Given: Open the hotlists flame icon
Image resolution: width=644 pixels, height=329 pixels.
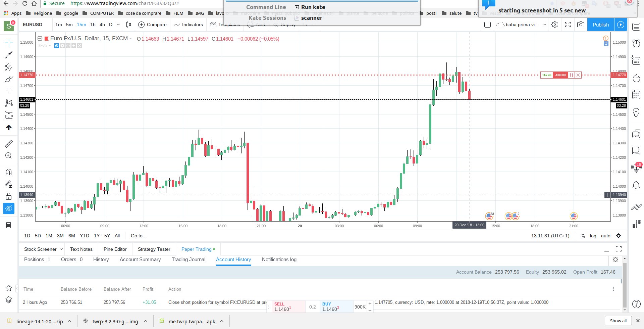Looking at the screenshot, I should [x=636, y=78].
